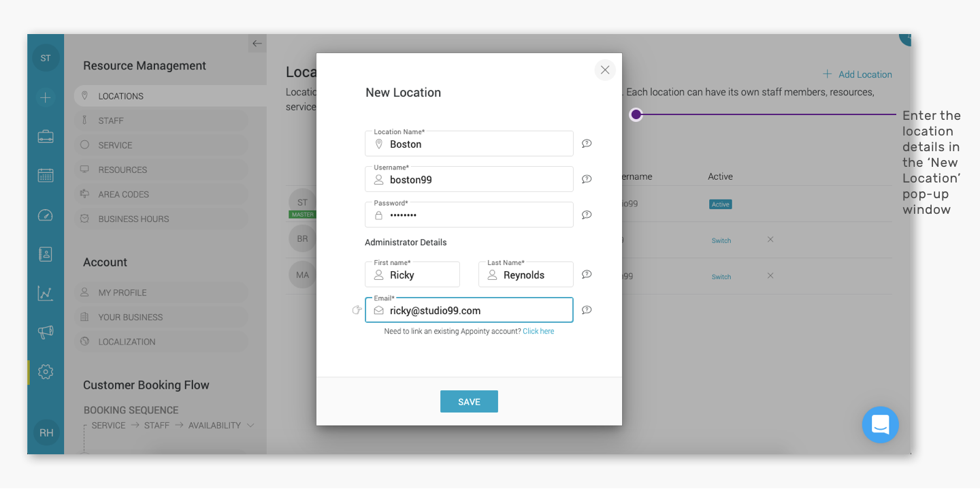Click the RH user avatar at sidebar bottom
This screenshot has height=489, width=980.
pyautogui.click(x=46, y=432)
